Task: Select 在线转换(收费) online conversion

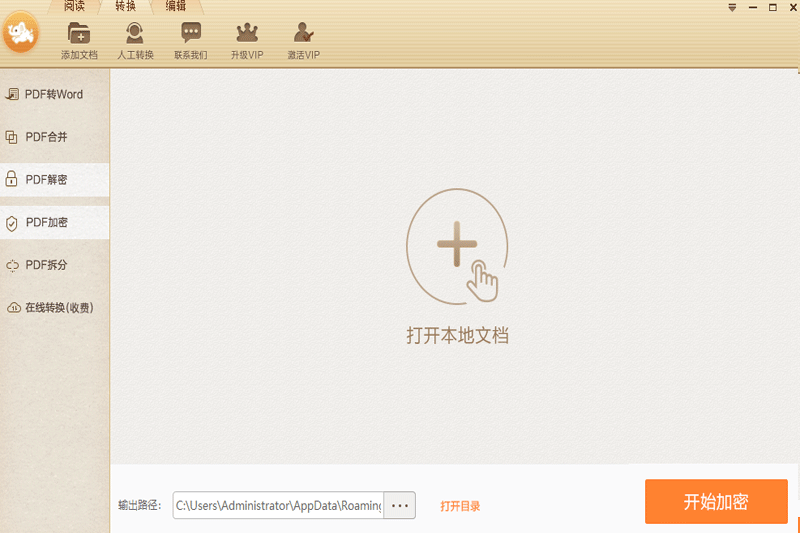Action: [54, 308]
